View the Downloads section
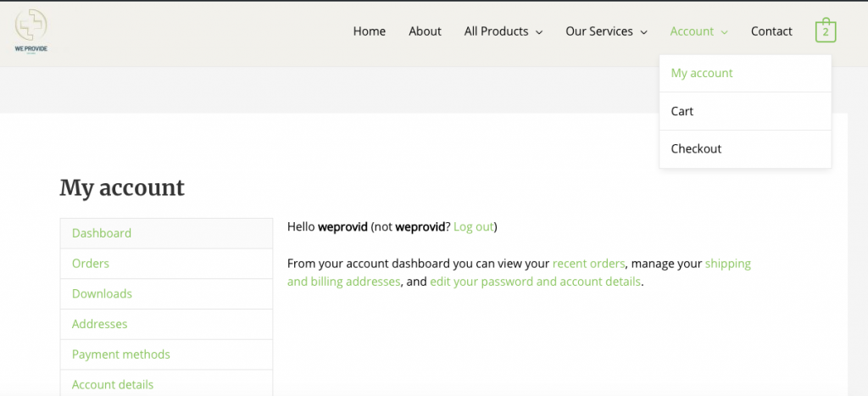 coord(102,294)
